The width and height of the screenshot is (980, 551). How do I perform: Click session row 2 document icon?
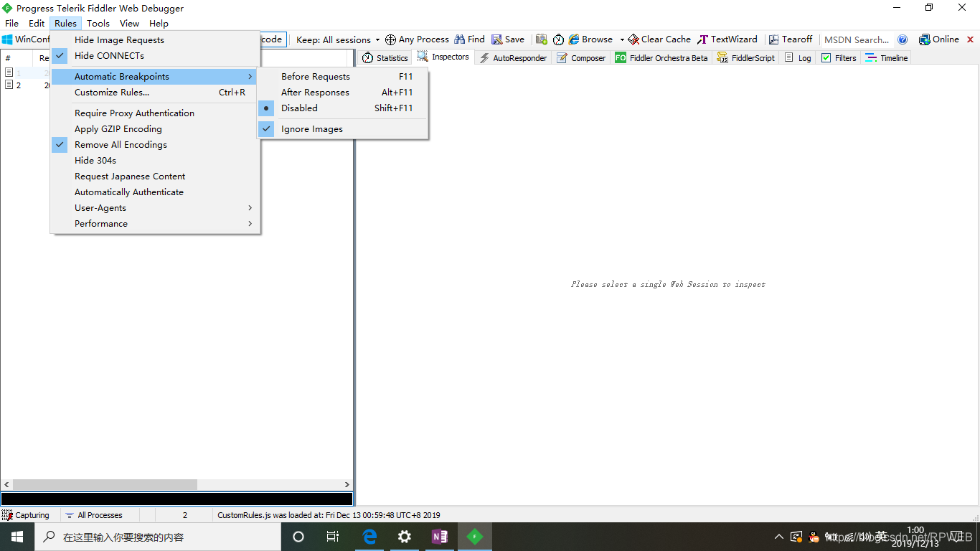pyautogui.click(x=9, y=85)
